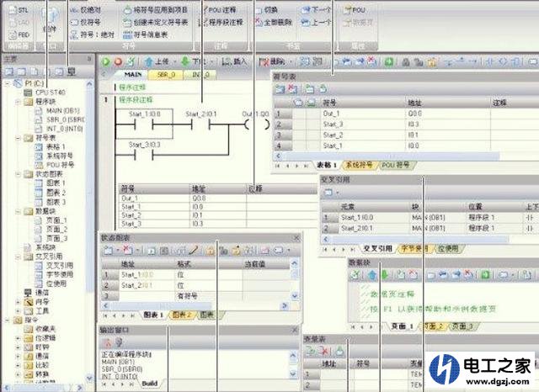The image size is (539, 392).
Task: Collapse the Symbol Table folder in the project tree
Action: pos(19,138)
